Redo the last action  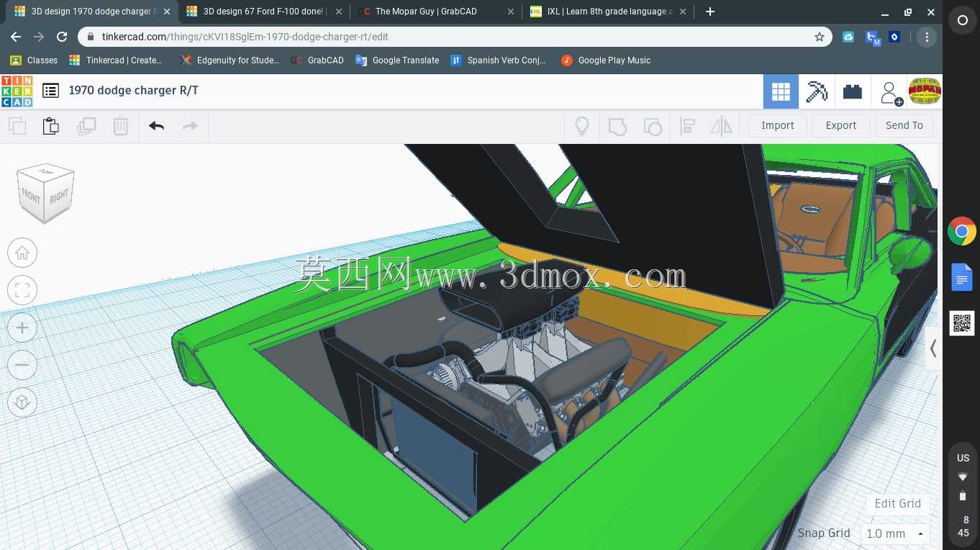pos(190,126)
